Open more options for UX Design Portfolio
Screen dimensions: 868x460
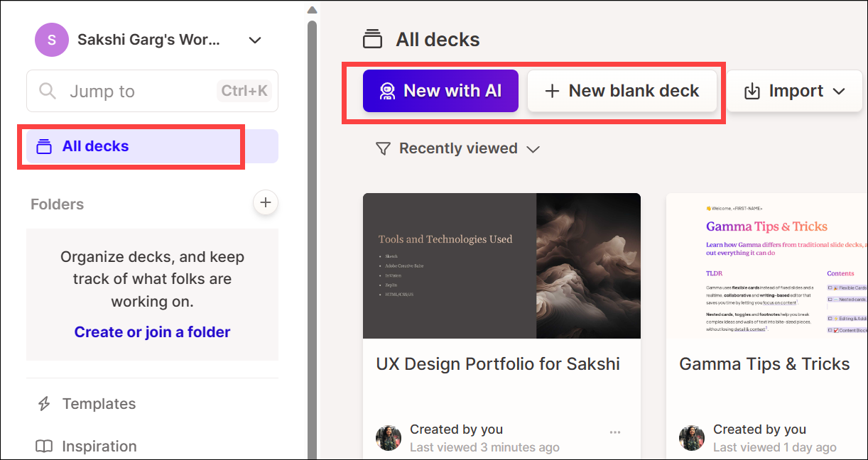(x=615, y=432)
